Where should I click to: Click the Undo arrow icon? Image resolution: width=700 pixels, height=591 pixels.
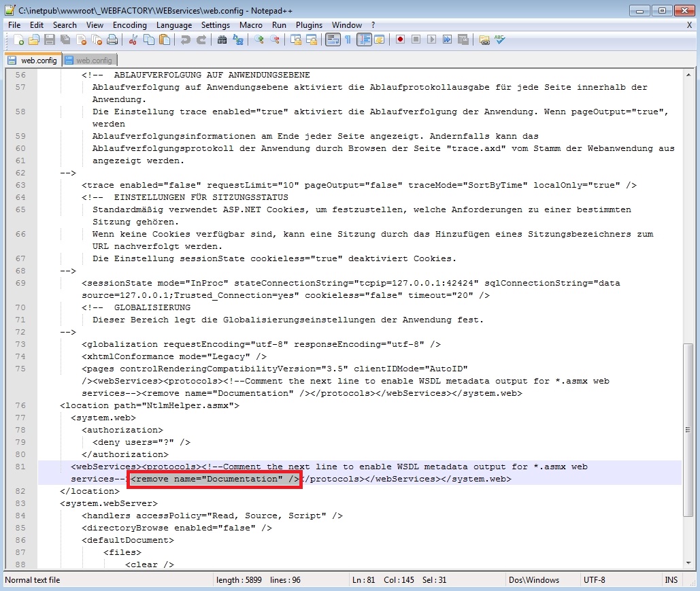pos(185,39)
